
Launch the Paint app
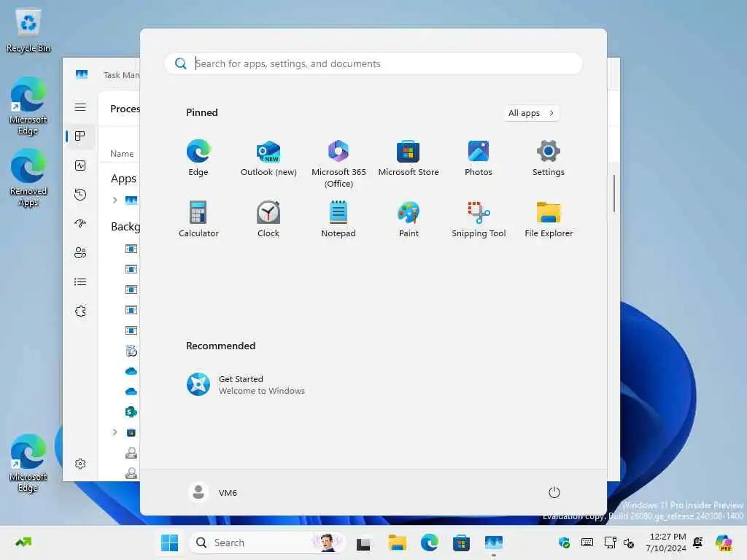(x=409, y=219)
